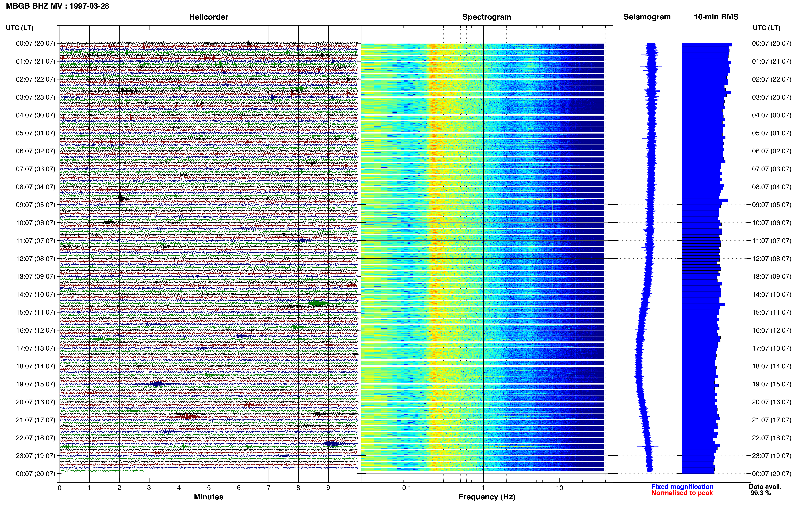Click the 'UTC (LT)' label beside the RMS panel
Screen dimensions: 812x508
click(x=766, y=28)
